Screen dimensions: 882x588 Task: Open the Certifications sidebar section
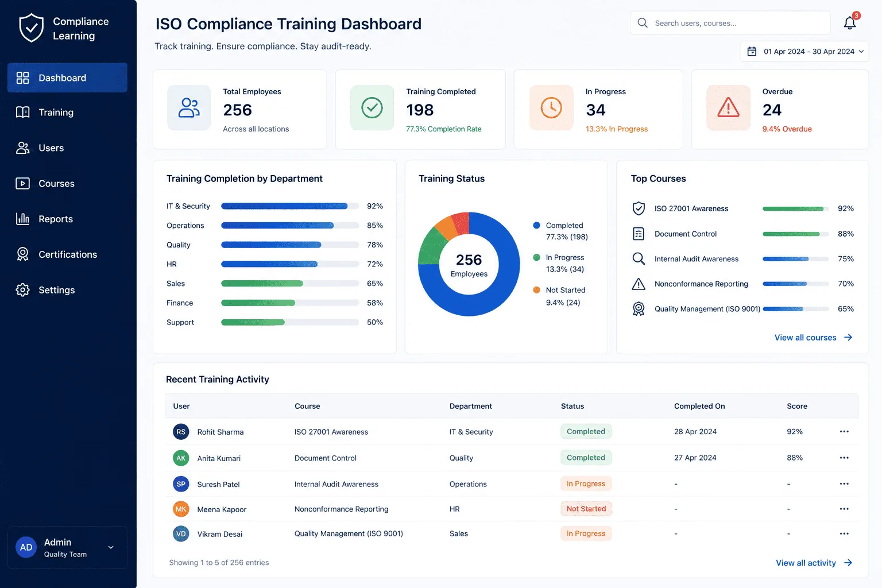[67, 254]
